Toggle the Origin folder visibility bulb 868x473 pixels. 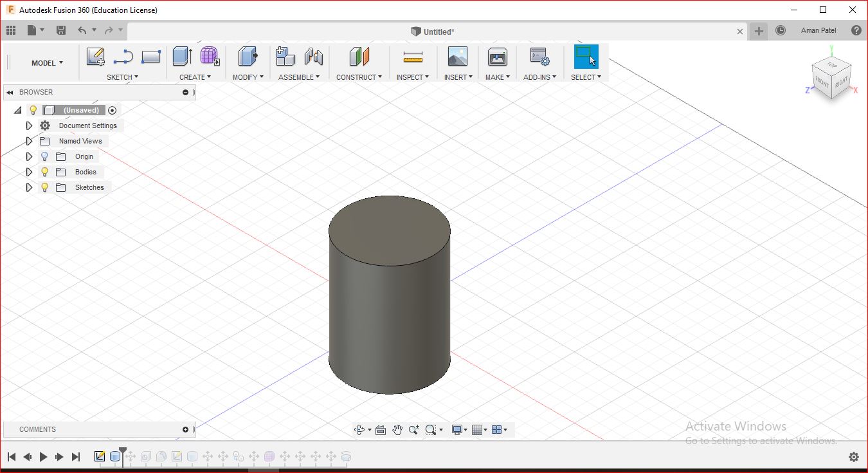(44, 156)
